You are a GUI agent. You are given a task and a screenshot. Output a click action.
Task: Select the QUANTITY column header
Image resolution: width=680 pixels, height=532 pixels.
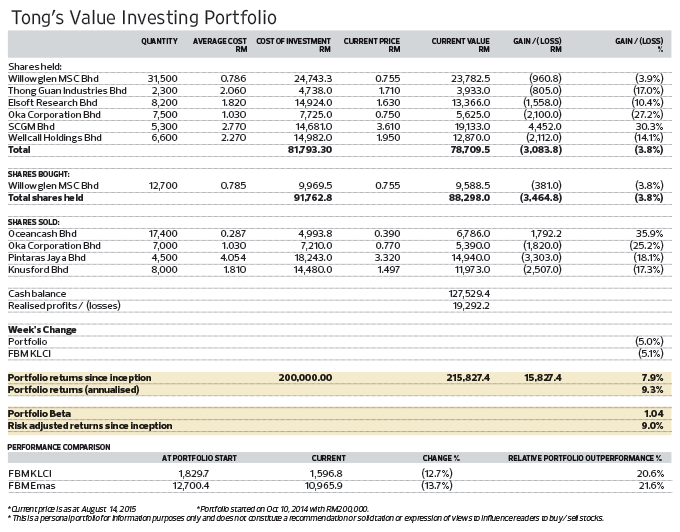(159, 41)
